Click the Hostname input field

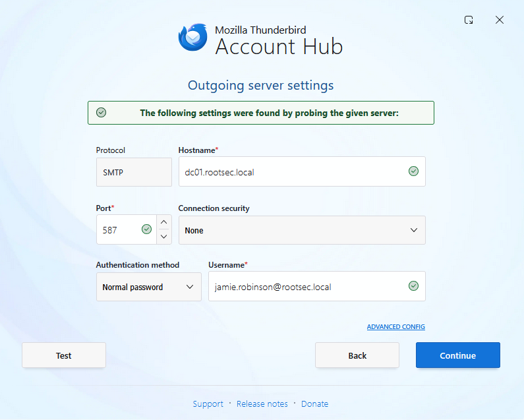(x=302, y=171)
